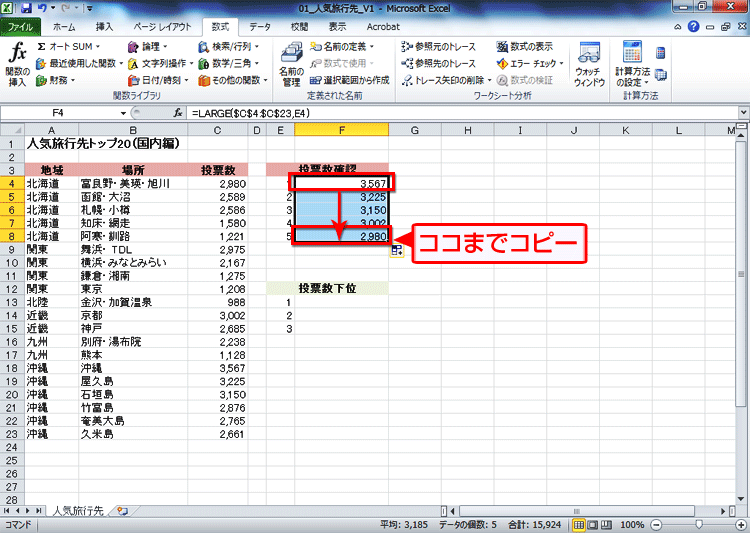The width and height of the screenshot is (750, 533).
Task: Select row 12 header
Action: pos(12,289)
